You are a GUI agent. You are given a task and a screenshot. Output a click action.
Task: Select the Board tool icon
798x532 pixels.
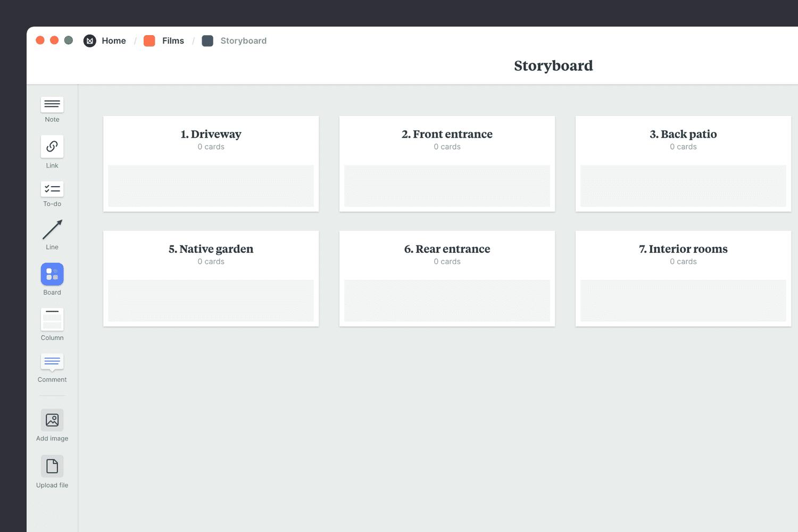point(52,275)
